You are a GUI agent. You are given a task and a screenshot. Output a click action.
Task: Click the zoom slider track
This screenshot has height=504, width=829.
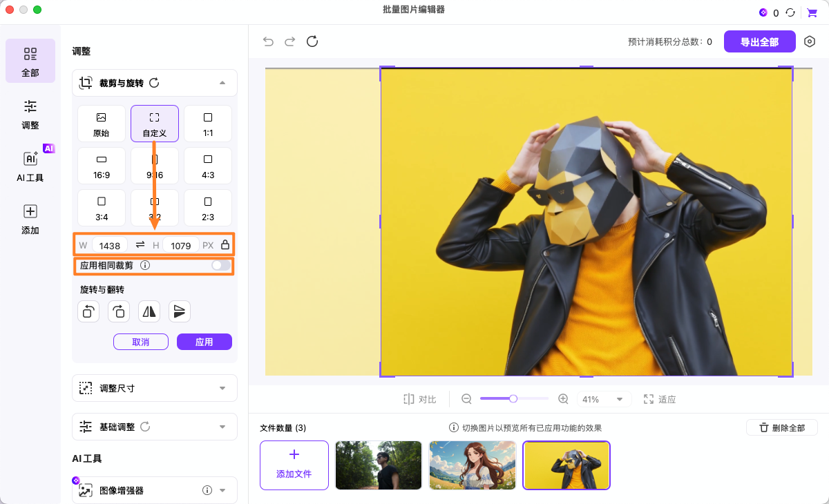[x=532, y=398]
